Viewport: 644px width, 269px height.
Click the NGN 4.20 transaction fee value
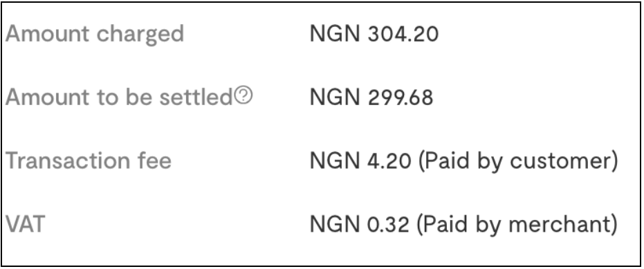point(360,161)
